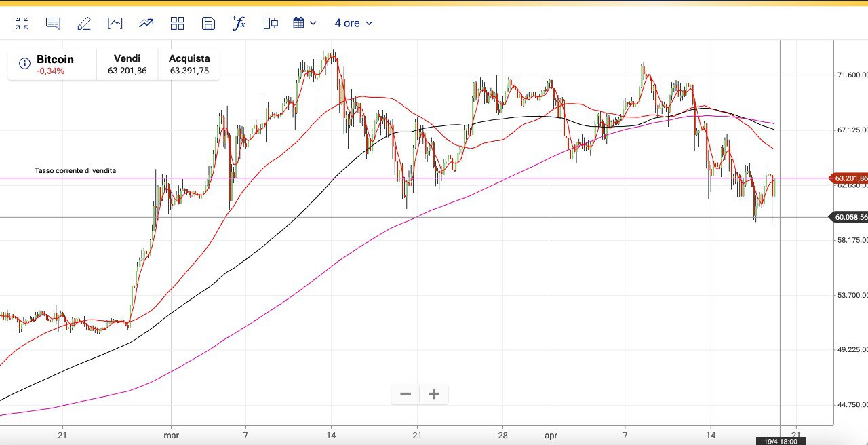The height and width of the screenshot is (445, 868).
Task: Zoom in with the plus button
Action: [x=435, y=394]
